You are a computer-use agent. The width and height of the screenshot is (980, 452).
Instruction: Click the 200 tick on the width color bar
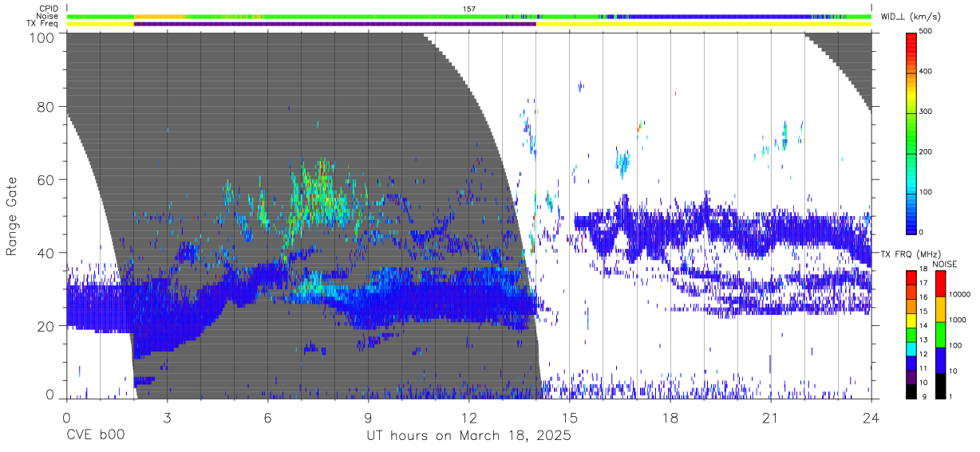pos(926,151)
